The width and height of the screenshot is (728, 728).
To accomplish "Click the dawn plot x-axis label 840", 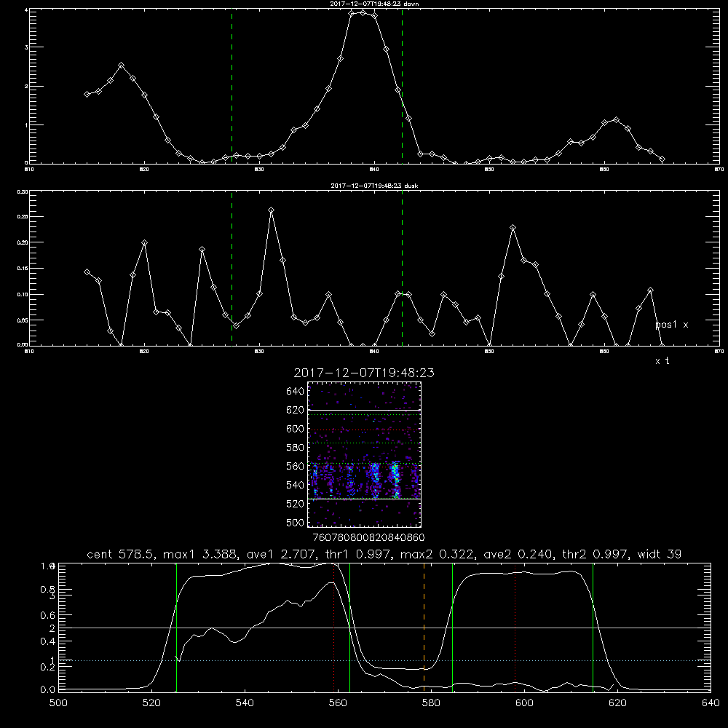I will (374, 170).
